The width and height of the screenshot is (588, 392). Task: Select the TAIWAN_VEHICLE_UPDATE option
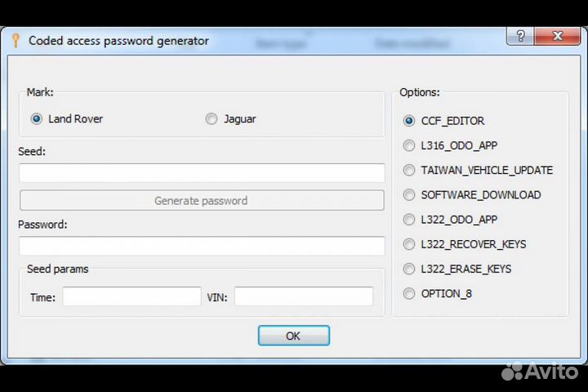pos(409,171)
